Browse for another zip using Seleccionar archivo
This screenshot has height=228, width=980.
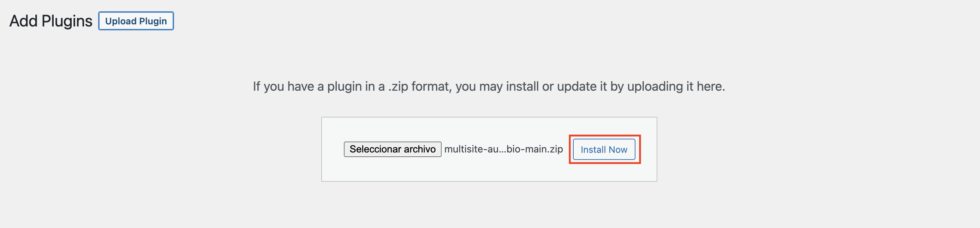392,149
